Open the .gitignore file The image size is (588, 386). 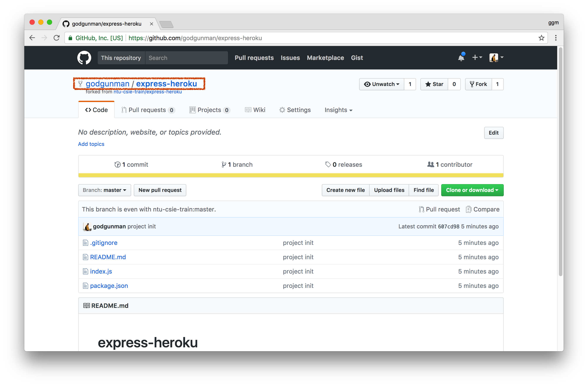tap(104, 243)
